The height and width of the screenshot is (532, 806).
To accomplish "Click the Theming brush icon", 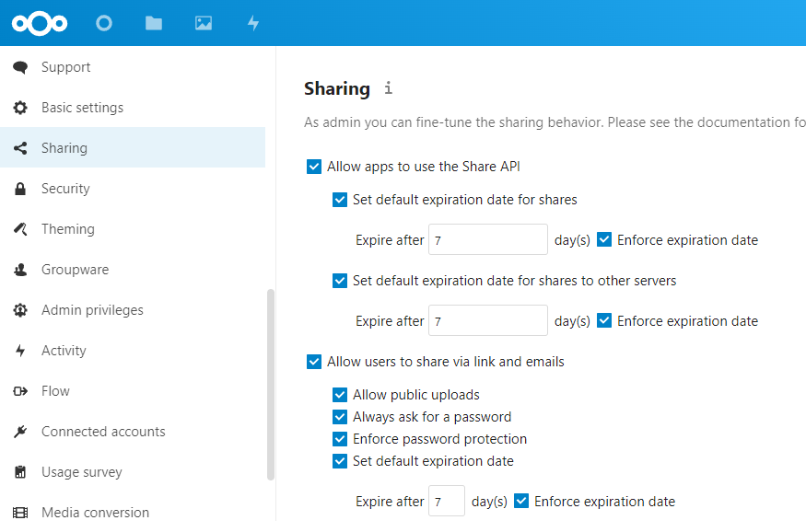I will [x=20, y=229].
